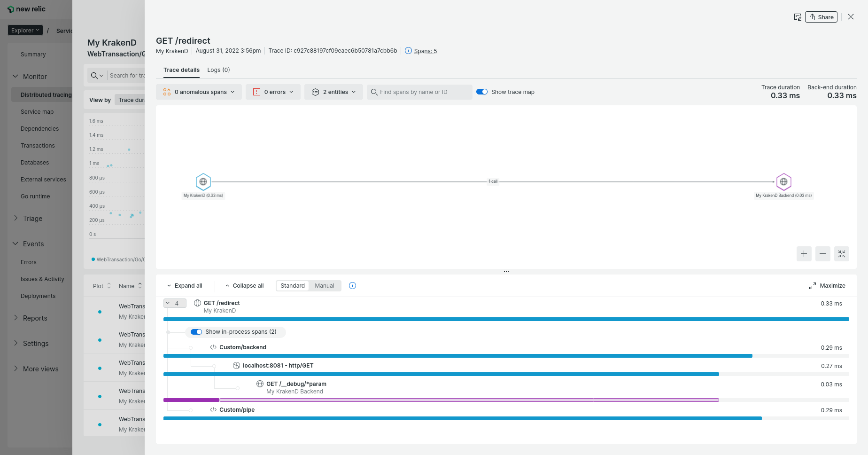
Task: Zoom out of the trace map
Action: coord(823,254)
